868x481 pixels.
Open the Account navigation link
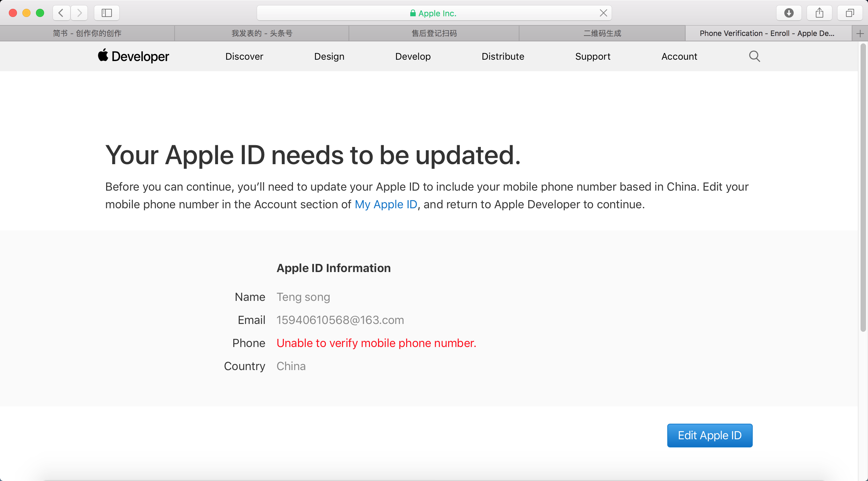click(679, 56)
